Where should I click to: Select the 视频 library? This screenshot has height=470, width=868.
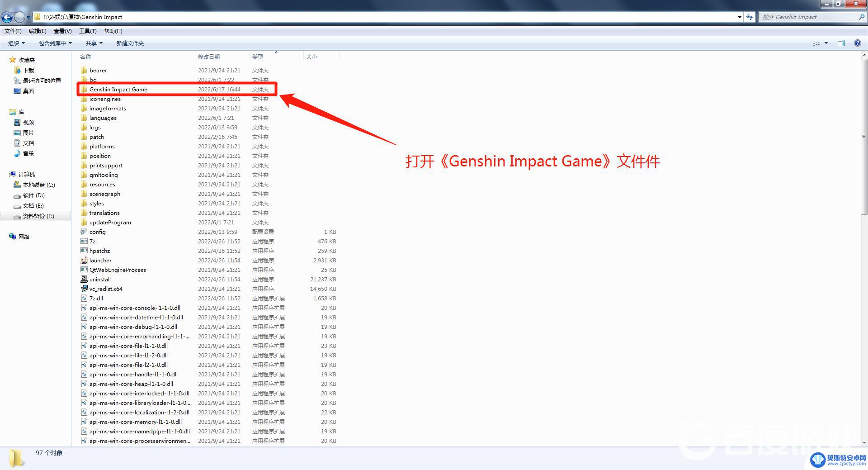tap(24, 123)
